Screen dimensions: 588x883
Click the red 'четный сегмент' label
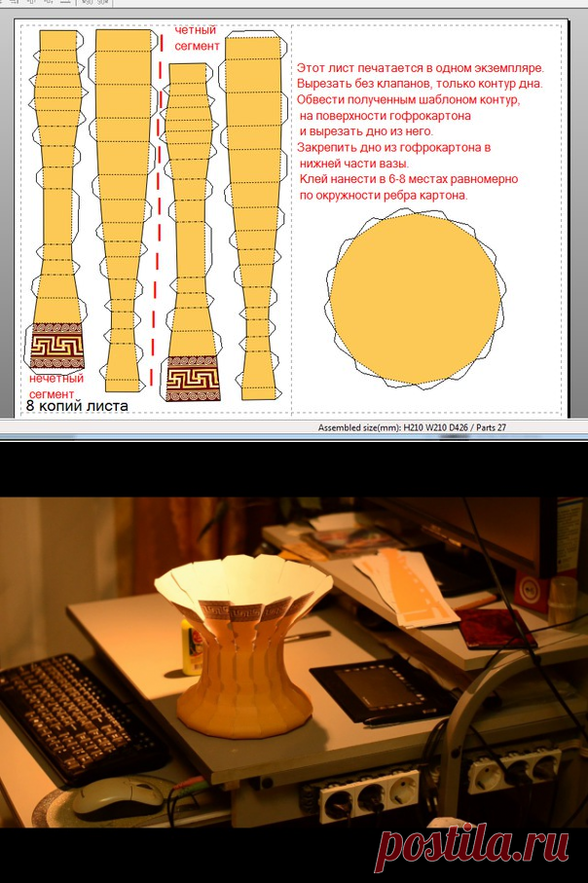click(x=197, y=37)
